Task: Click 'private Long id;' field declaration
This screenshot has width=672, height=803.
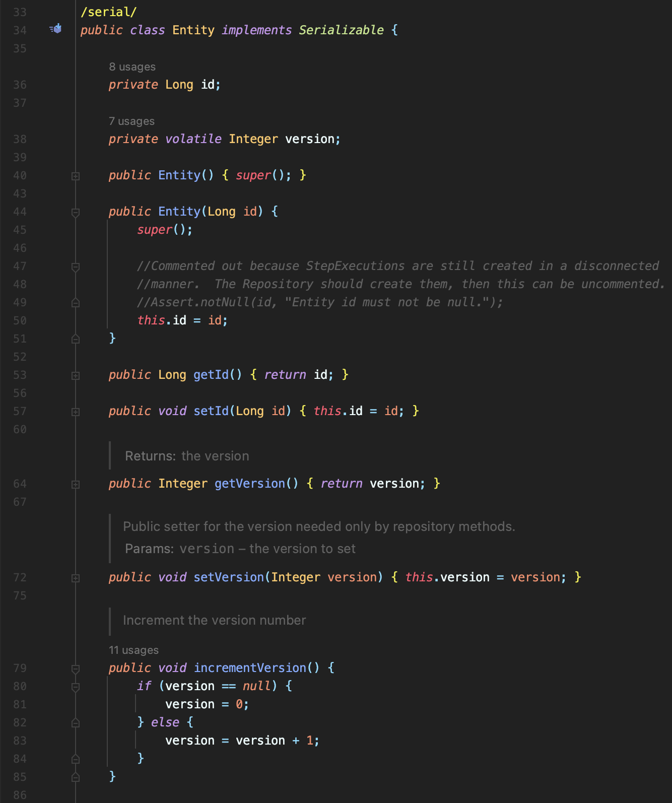Action: coord(165,85)
